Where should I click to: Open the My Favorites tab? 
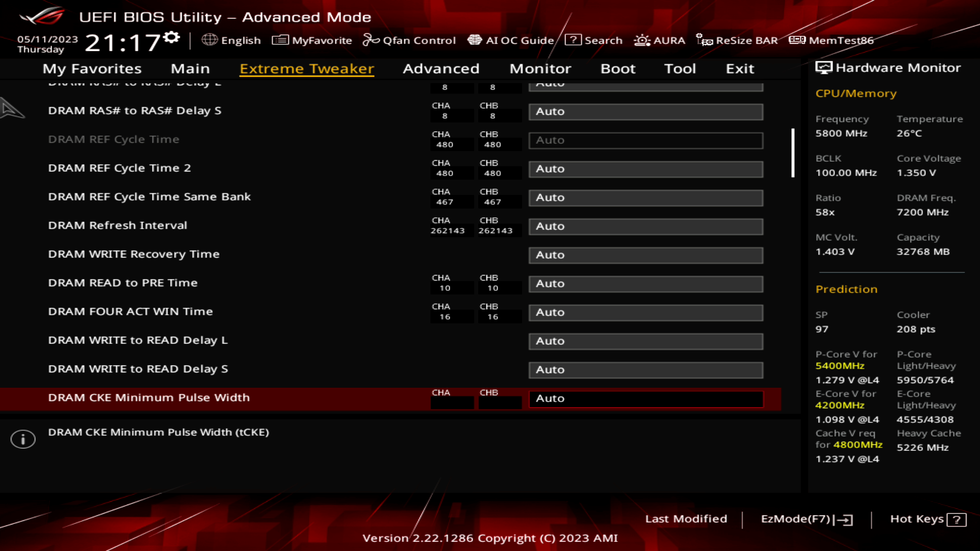92,68
